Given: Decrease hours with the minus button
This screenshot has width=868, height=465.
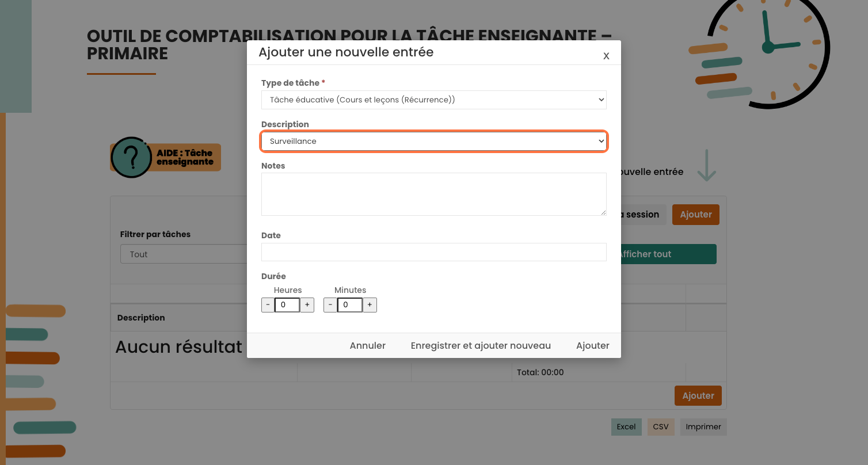Looking at the screenshot, I should point(268,305).
